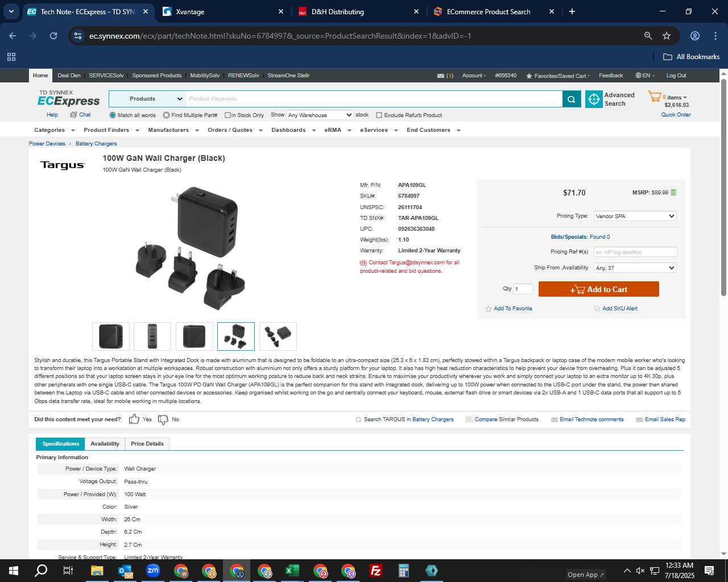
Task: Click the Product Keywords search field
Action: (x=374, y=99)
